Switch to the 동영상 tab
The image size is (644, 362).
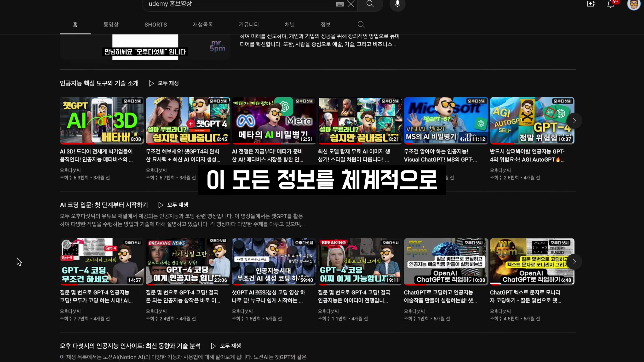[111, 24]
